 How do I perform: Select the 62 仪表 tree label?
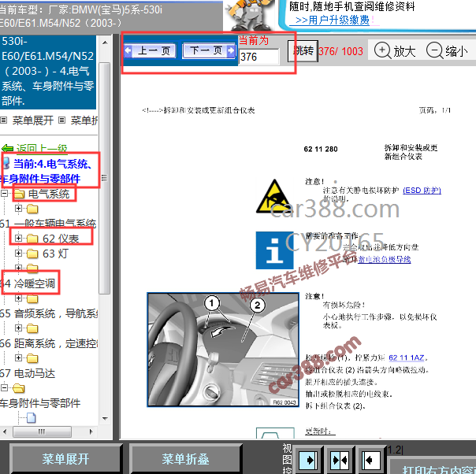pos(61,239)
